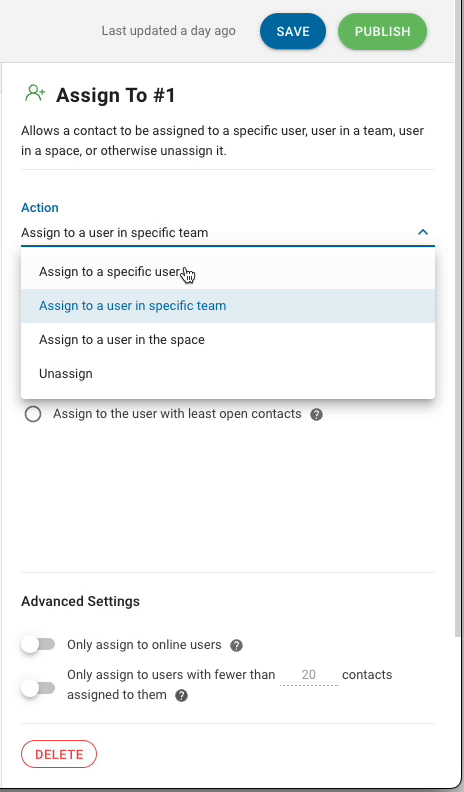Select least open contacts radio button
464x792 pixels.
[x=33, y=414]
